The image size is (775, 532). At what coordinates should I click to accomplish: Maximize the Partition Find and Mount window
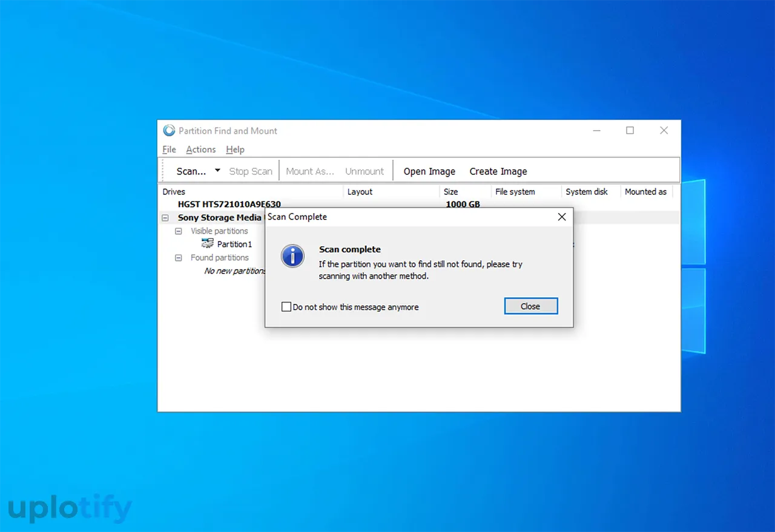point(630,131)
